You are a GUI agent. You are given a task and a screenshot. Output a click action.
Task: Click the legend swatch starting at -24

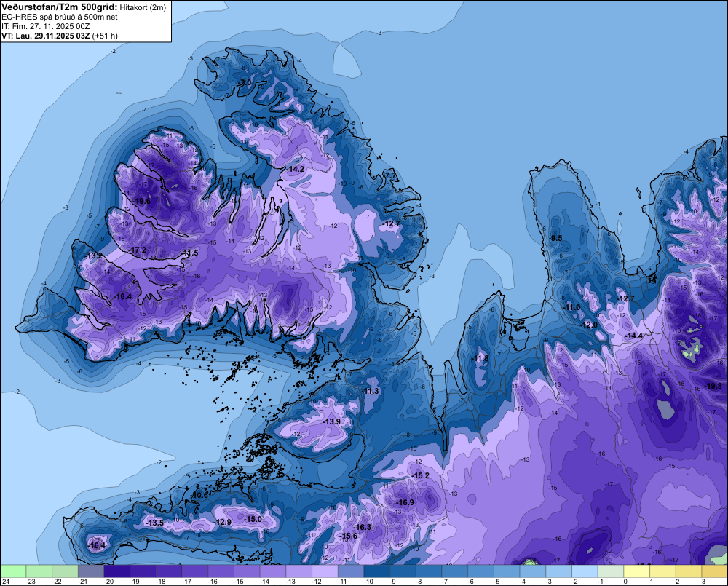13,571
